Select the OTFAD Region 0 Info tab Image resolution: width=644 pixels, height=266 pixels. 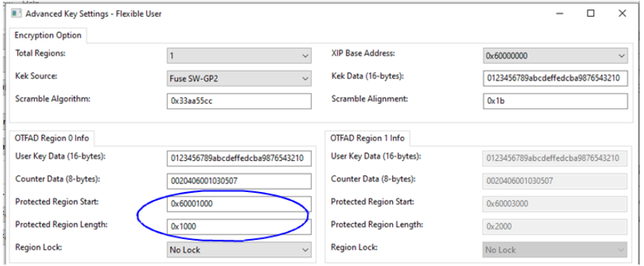[x=52, y=138]
